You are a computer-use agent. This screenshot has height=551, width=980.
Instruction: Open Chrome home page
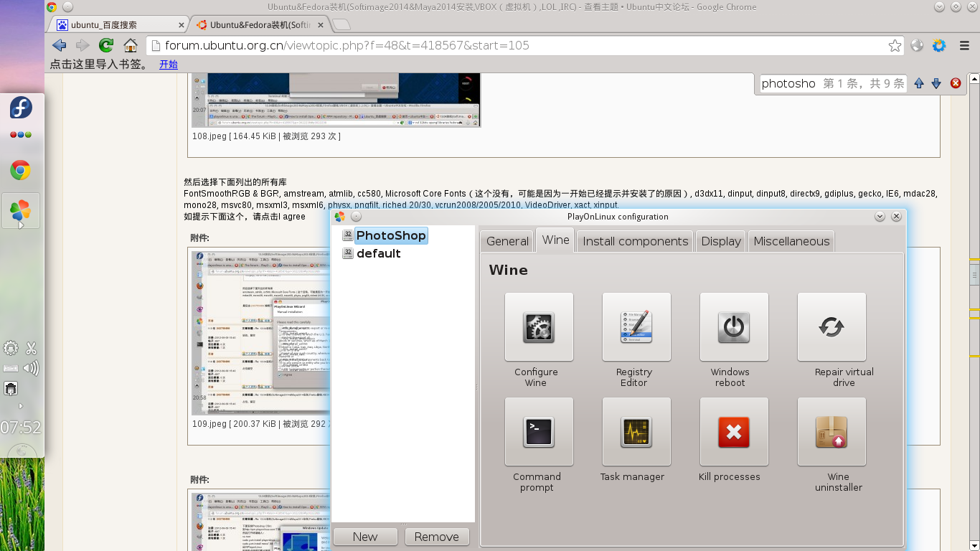pos(130,45)
